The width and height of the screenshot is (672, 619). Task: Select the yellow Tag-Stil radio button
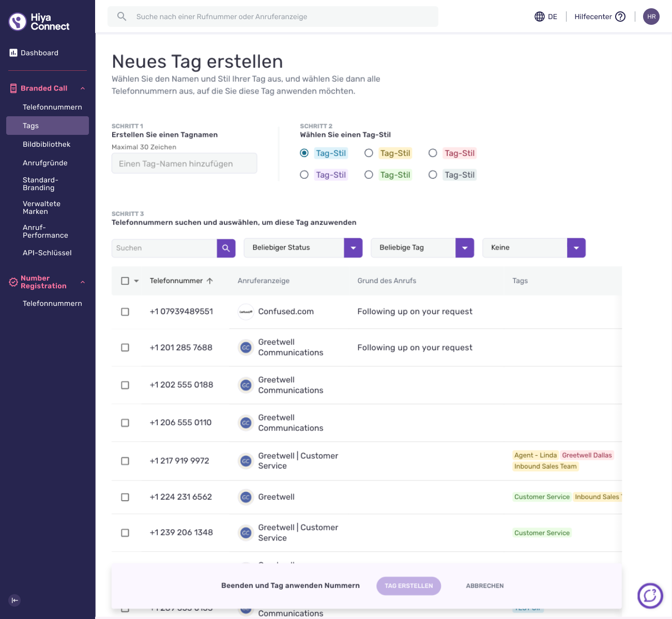point(369,153)
